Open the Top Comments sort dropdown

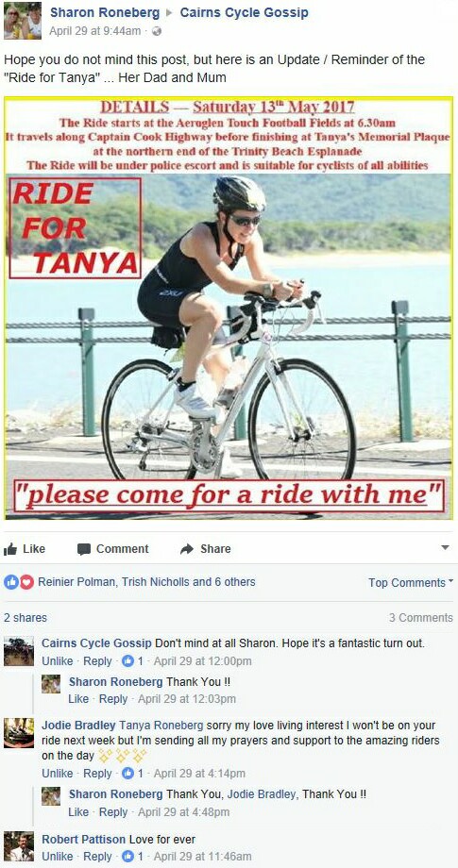[411, 582]
